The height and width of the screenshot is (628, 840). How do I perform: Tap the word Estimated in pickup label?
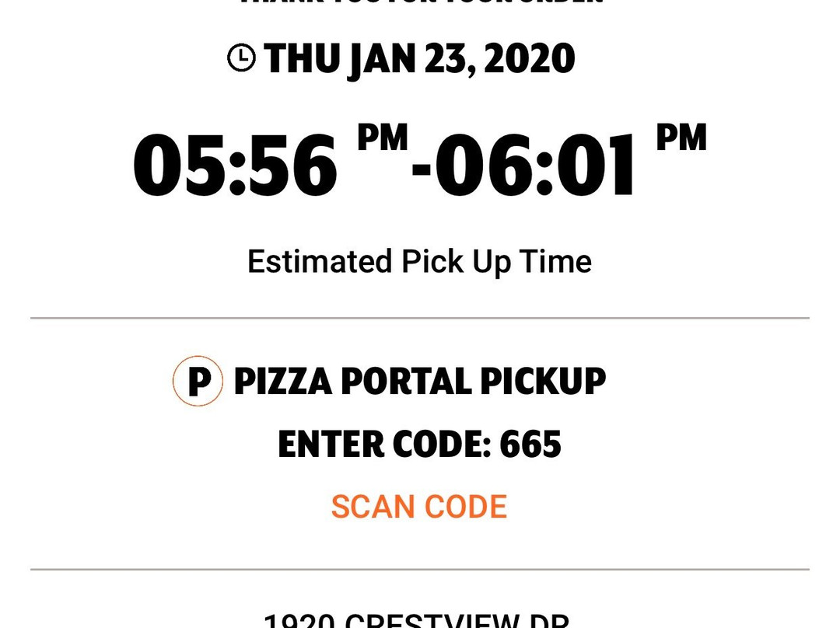(x=320, y=260)
